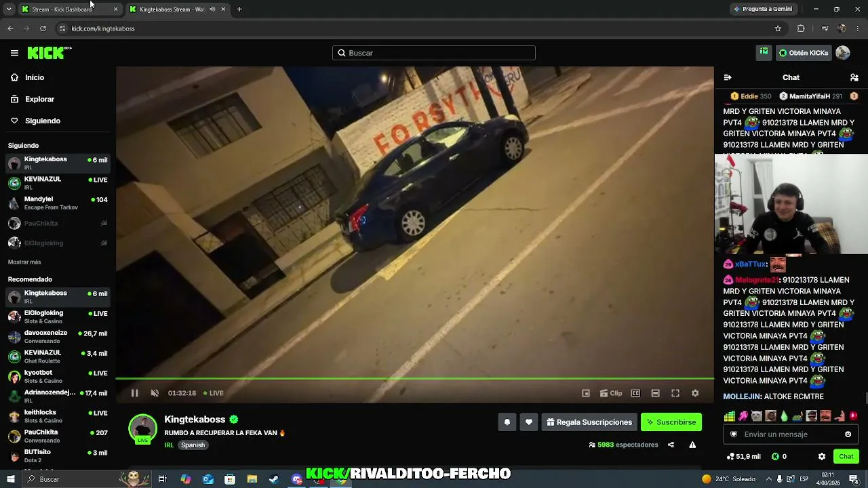Open the user profile avatar menu
Image resolution: width=868 pixels, height=488 pixels.
[x=843, y=53]
